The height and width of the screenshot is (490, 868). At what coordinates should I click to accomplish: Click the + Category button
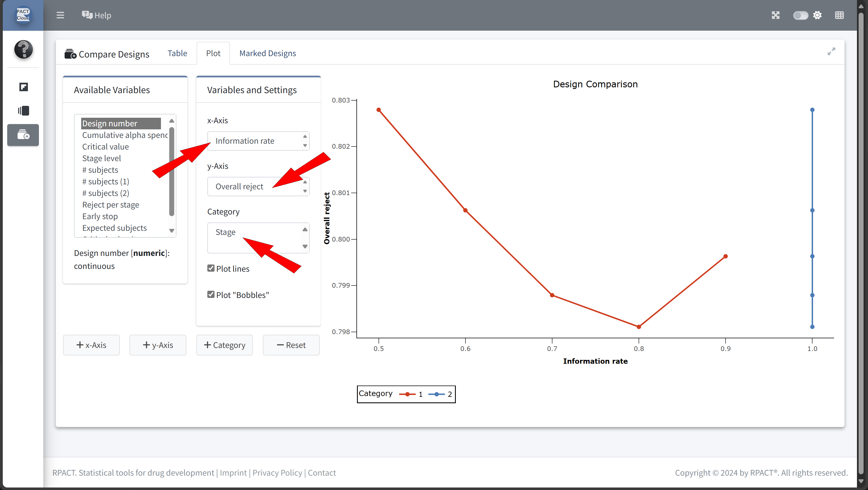[x=224, y=345]
